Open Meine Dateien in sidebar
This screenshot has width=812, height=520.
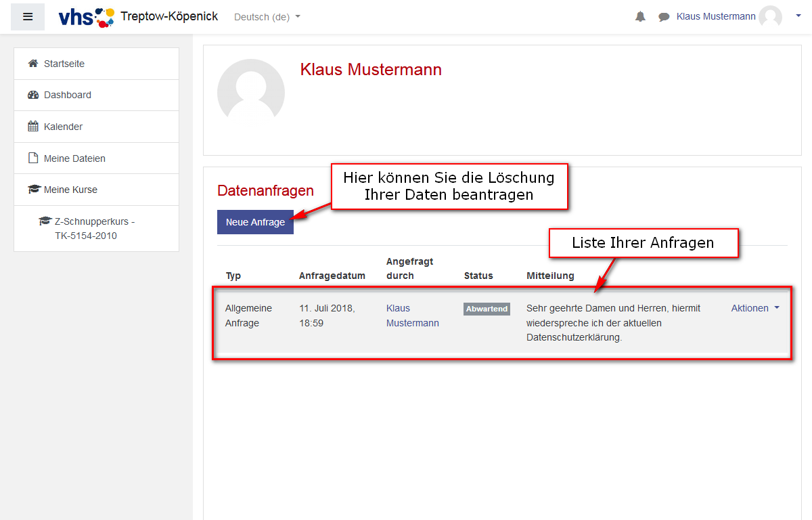pos(96,158)
